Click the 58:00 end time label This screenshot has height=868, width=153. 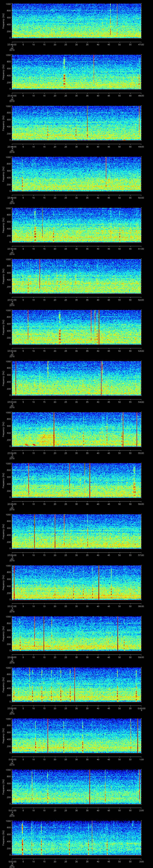tap(141, 606)
